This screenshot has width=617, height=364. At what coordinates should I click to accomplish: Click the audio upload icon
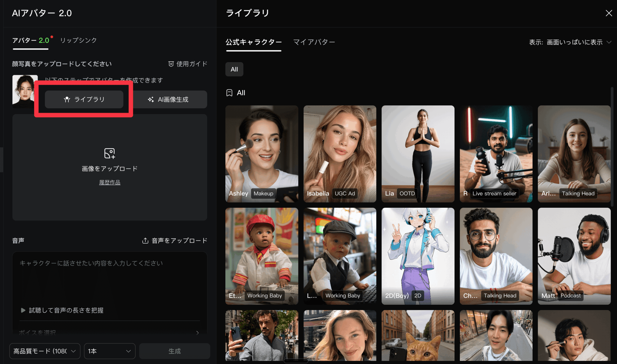[145, 241]
